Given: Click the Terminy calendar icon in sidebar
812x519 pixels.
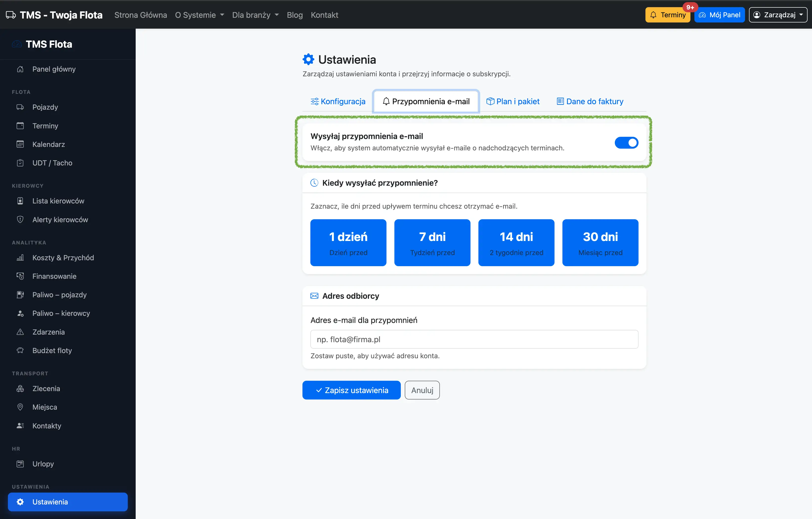Looking at the screenshot, I should (20, 126).
